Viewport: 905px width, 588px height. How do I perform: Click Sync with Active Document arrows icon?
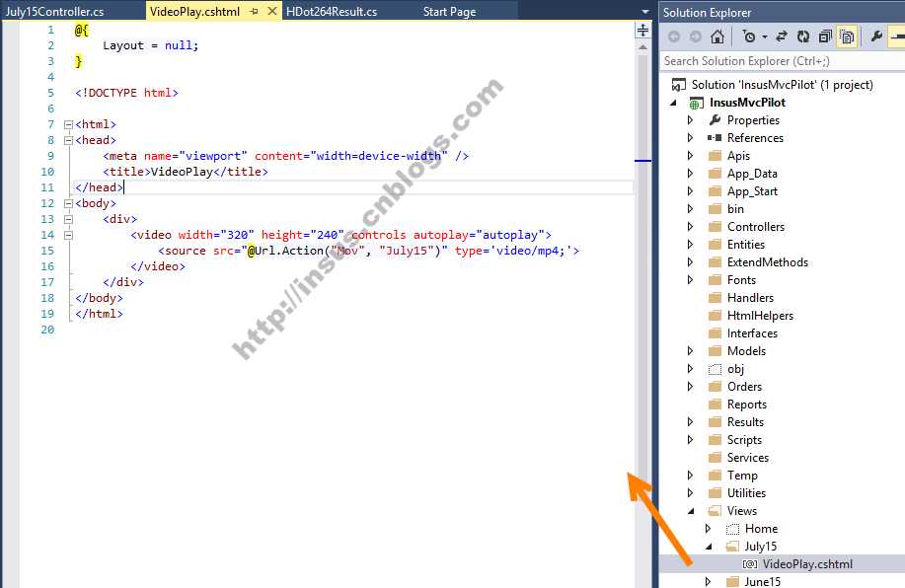pyautogui.click(x=781, y=37)
